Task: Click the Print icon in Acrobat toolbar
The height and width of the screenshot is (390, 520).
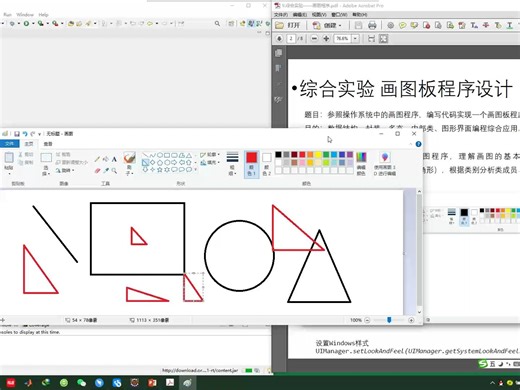Action: (372, 25)
